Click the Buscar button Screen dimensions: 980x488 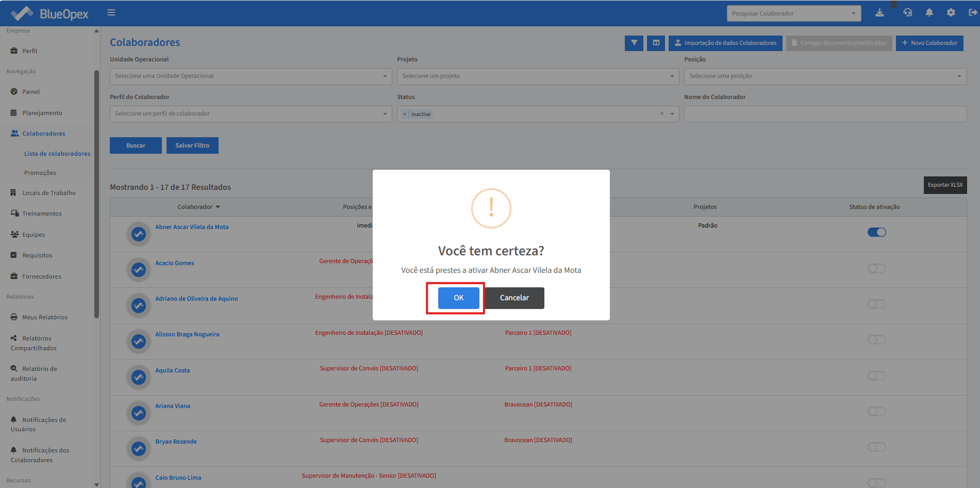(x=136, y=145)
